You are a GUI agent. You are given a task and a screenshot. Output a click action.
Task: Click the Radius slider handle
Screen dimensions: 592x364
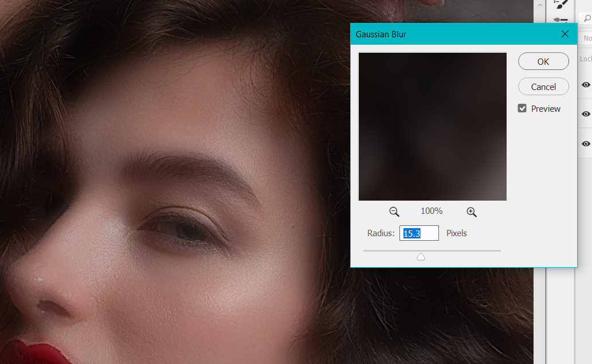pyautogui.click(x=421, y=257)
